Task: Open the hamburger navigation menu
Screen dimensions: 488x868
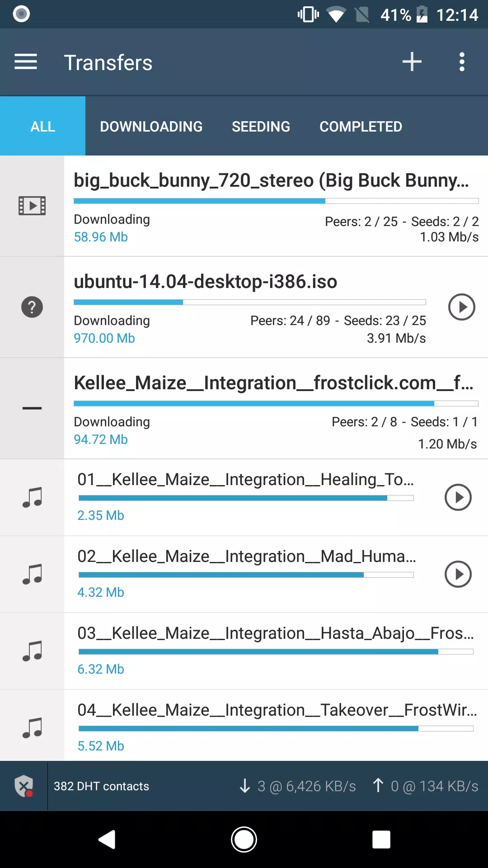Action: [x=26, y=62]
